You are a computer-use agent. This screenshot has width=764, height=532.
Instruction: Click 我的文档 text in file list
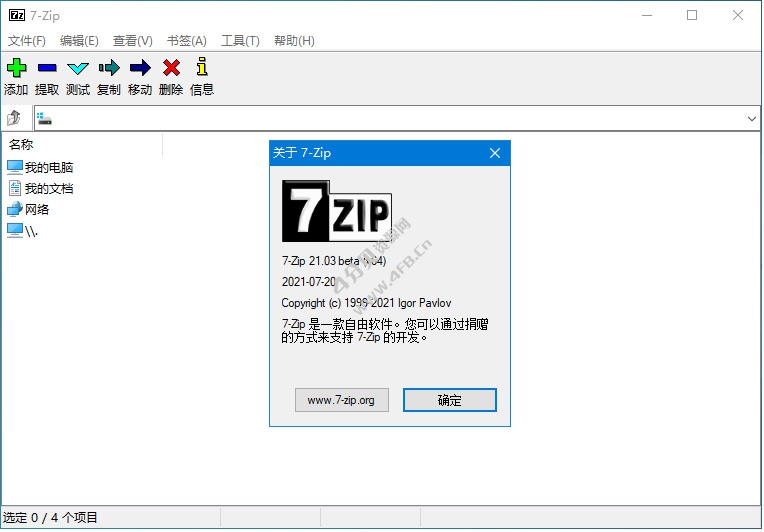[49, 189]
